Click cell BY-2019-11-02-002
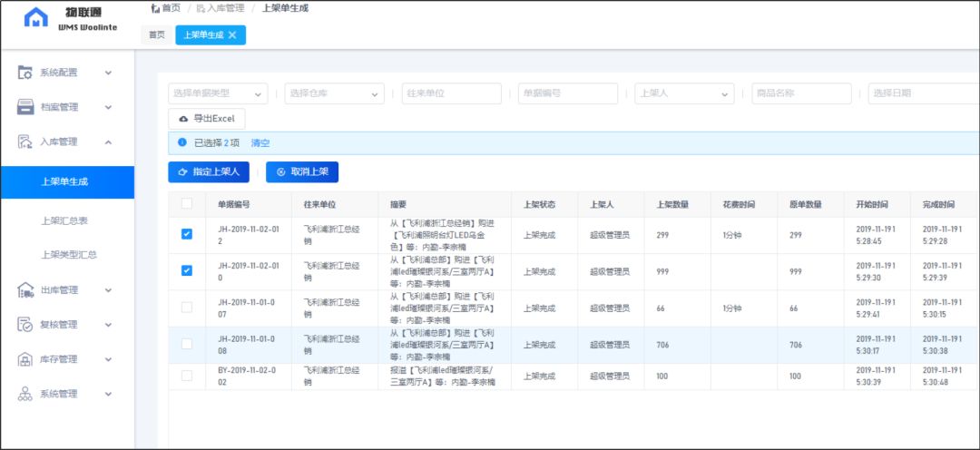Image resolution: width=980 pixels, height=450 pixels. [249, 376]
